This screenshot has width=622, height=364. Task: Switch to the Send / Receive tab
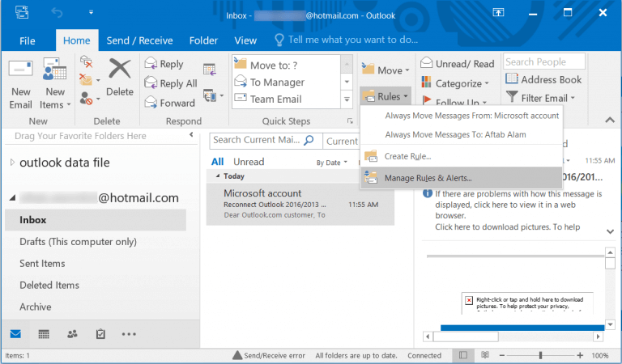click(139, 40)
